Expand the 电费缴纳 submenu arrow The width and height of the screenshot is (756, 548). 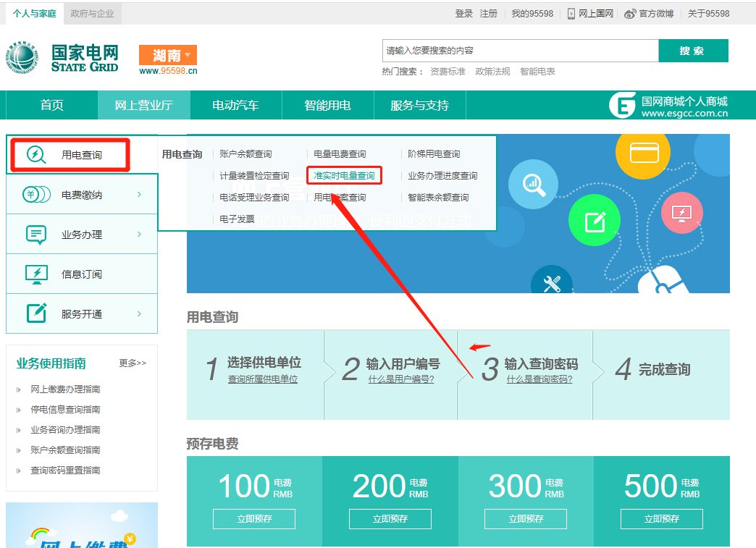click(139, 194)
